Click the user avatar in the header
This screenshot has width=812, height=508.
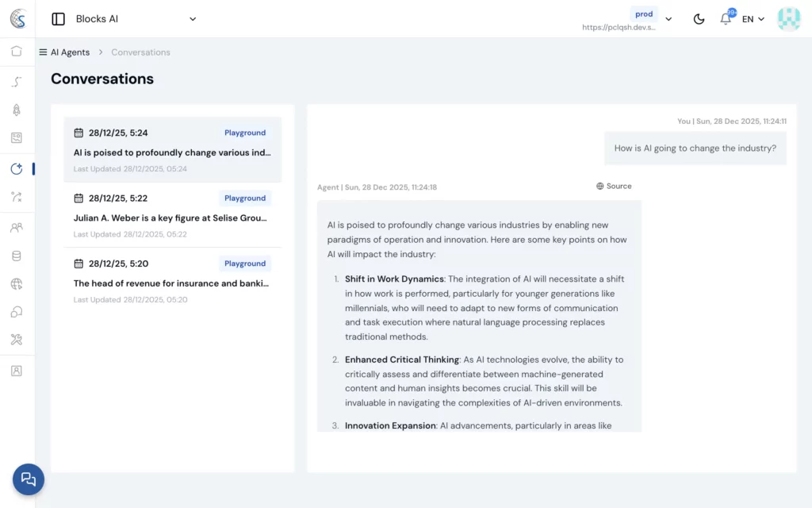click(789, 19)
